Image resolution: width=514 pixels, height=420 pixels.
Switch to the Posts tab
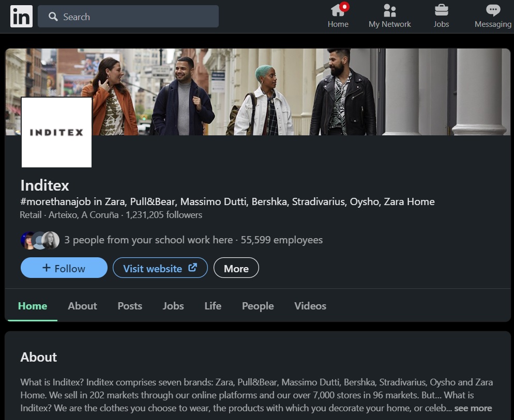[130, 306]
